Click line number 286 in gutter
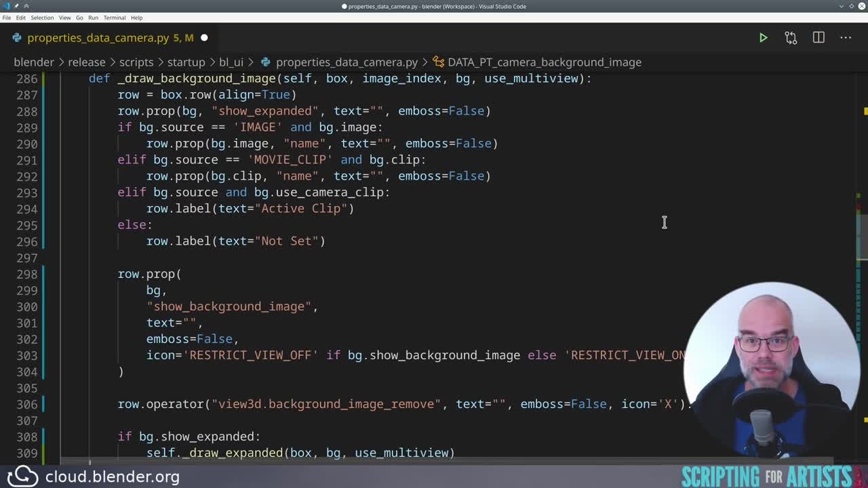This screenshot has width=868, height=488. click(x=26, y=79)
